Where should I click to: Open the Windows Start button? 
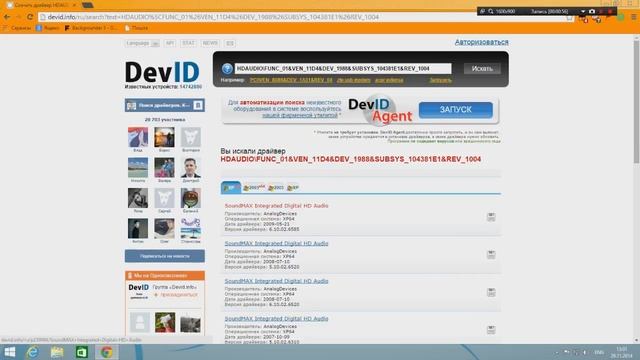(x=9, y=352)
